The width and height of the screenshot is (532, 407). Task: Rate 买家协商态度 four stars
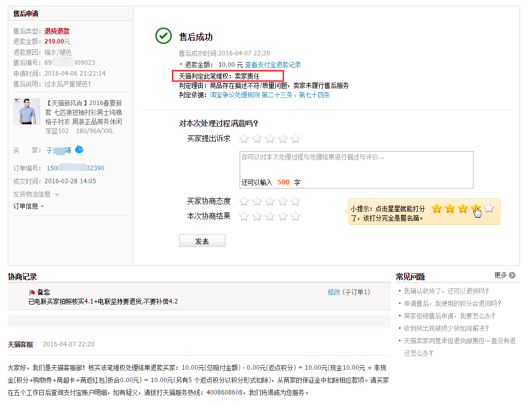(283, 201)
